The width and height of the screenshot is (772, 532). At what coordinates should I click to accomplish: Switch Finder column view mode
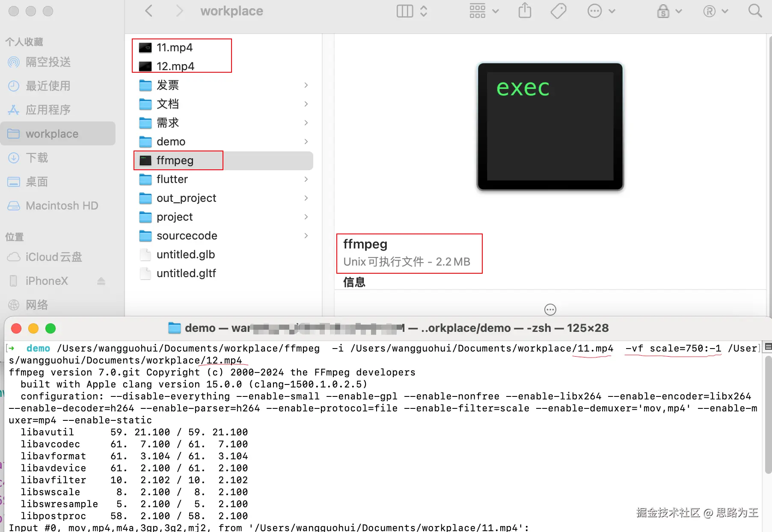[405, 11]
